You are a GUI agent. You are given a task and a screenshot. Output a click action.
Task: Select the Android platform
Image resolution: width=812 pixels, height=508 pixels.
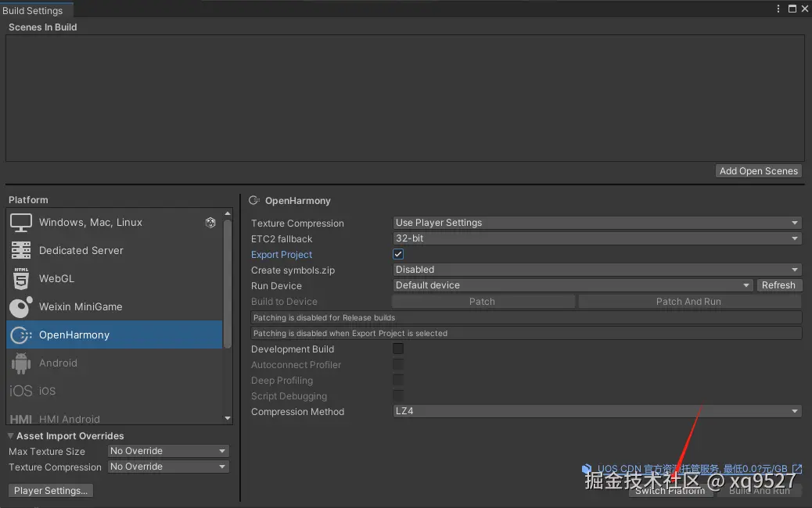[114, 363]
